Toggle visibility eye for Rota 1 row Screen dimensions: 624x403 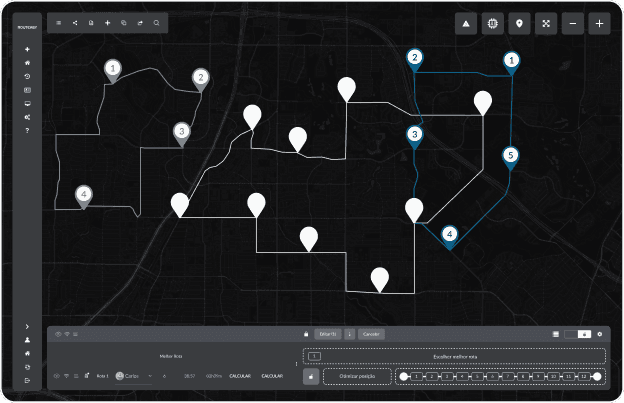[57, 376]
